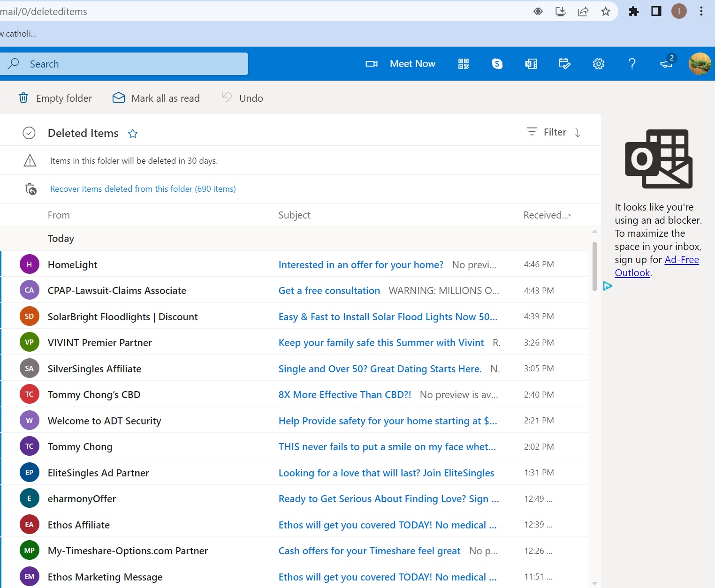
Task: Open Ad-Free Outlook link
Action: coord(657,266)
